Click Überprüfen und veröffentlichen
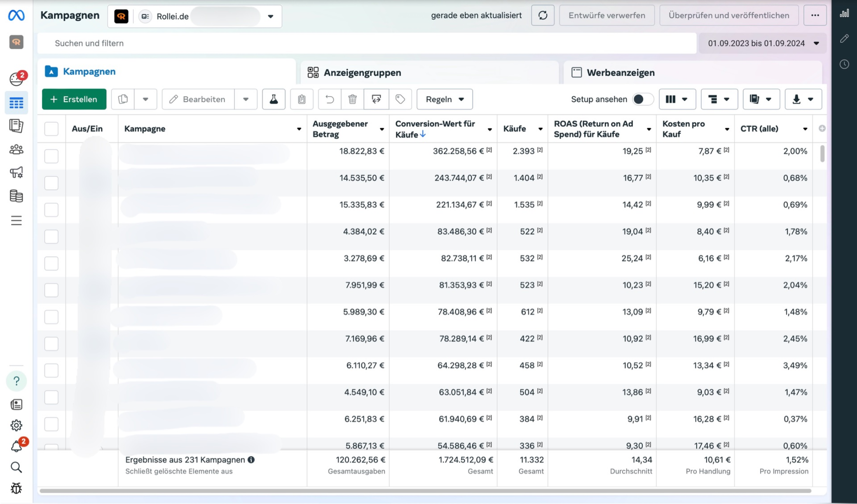Image resolution: width=857 pixels, height=504 pixels. [729, 16]
